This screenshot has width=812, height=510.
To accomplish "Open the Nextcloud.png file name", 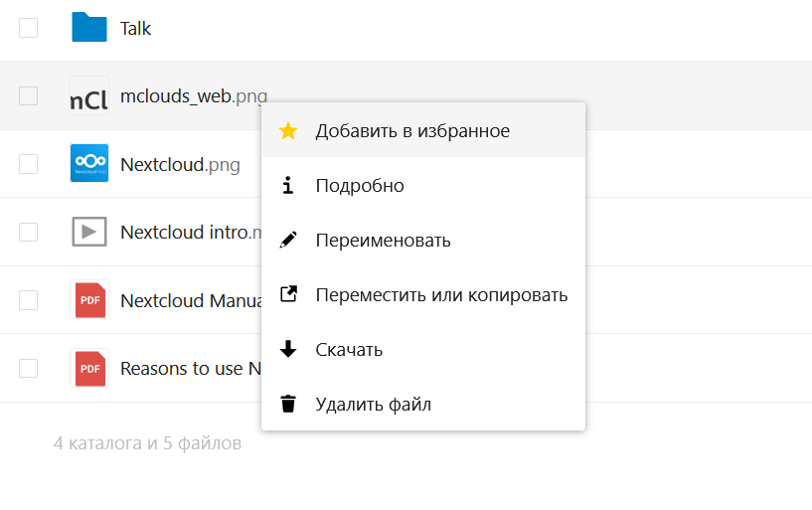I will (180, 165).
